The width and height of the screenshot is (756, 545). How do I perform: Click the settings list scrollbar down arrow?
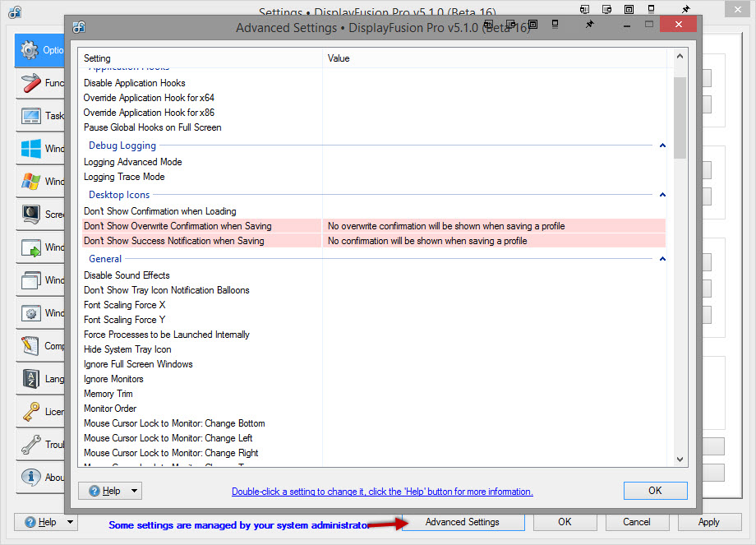680,459
